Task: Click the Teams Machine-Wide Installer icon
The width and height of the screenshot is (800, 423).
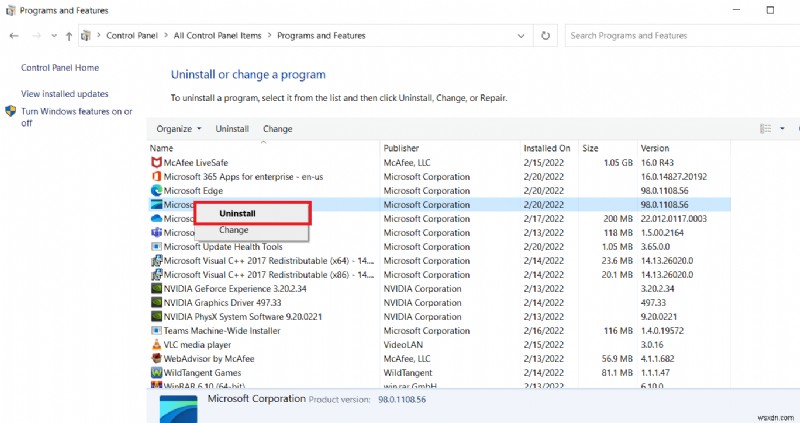Action: tap(156, 331)
